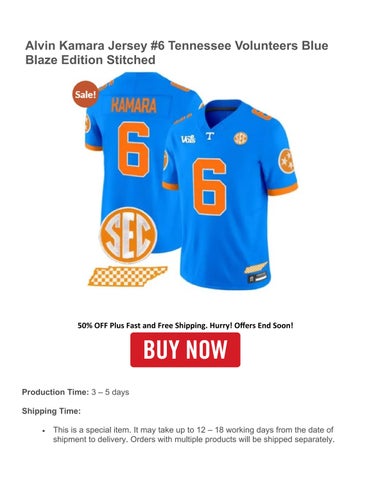Click the red BUY NOW button

tap(185, 350)
